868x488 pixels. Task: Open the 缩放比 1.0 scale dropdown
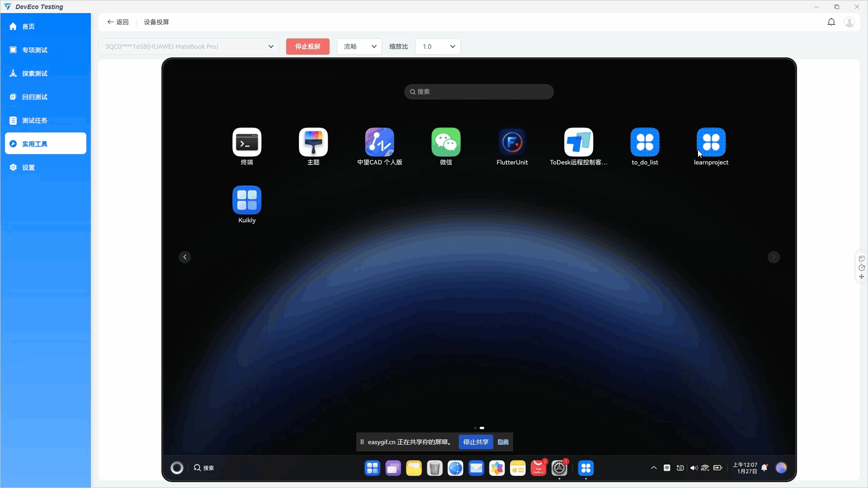point(438,47)
